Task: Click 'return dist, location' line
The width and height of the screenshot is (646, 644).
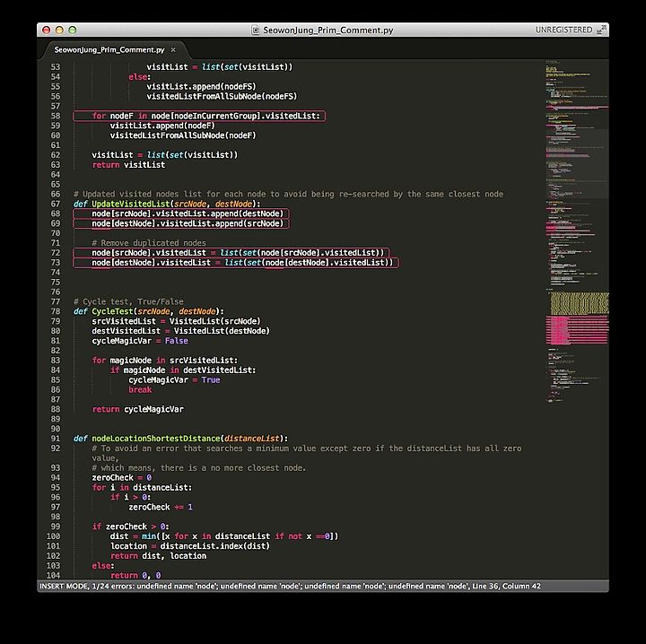Action: pos(158,556)
